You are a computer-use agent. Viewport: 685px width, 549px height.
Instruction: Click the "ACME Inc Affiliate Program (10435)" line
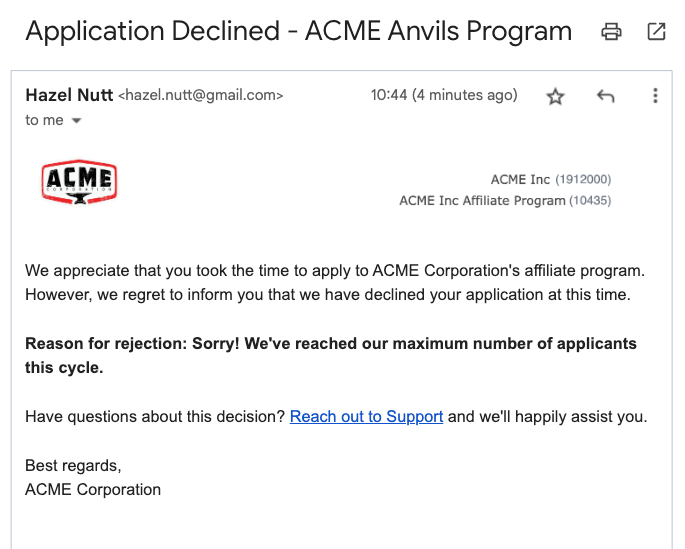tap(504, 201)
